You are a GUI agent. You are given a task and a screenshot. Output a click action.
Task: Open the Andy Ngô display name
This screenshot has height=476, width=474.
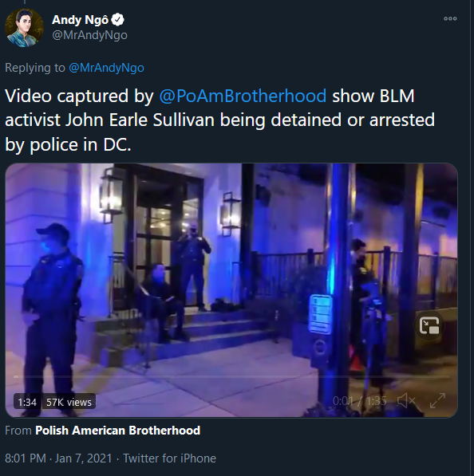[x=81, y=20]
